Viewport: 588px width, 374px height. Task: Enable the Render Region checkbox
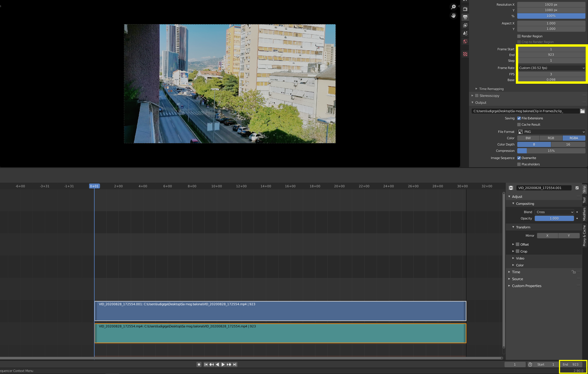tap(519, 36)
